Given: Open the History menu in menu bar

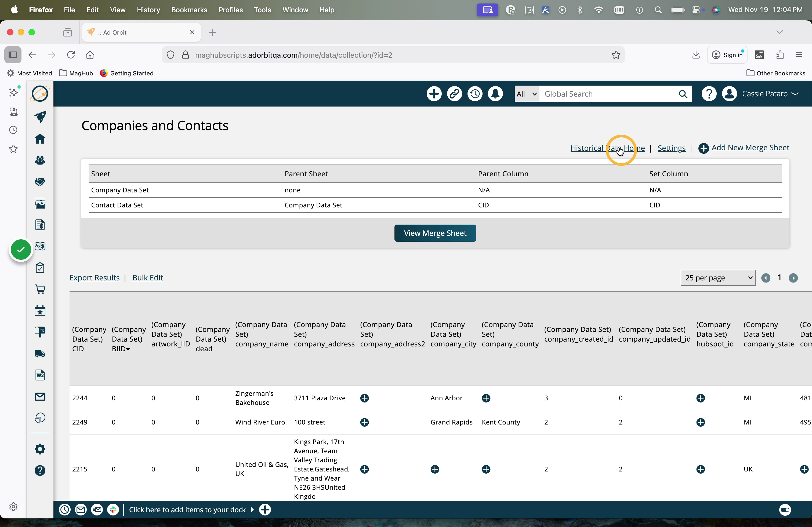Looking at the screenshot, I should coord(148,10).
